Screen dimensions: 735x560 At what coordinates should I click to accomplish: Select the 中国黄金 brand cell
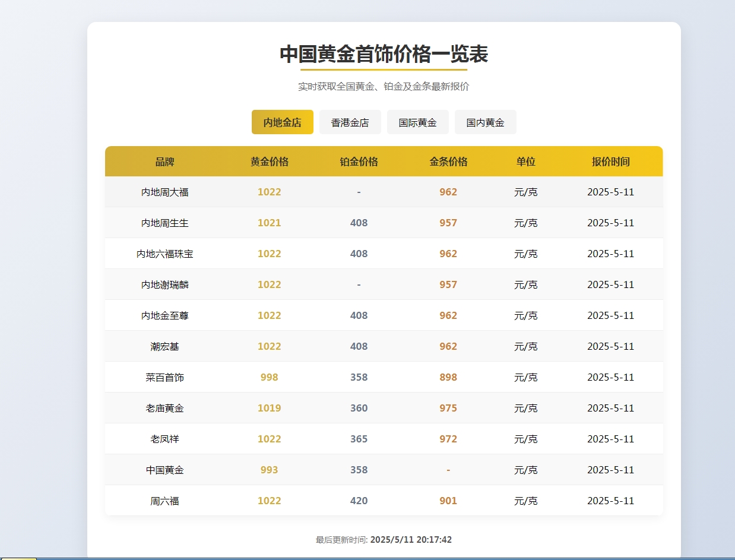coord(165,470)
